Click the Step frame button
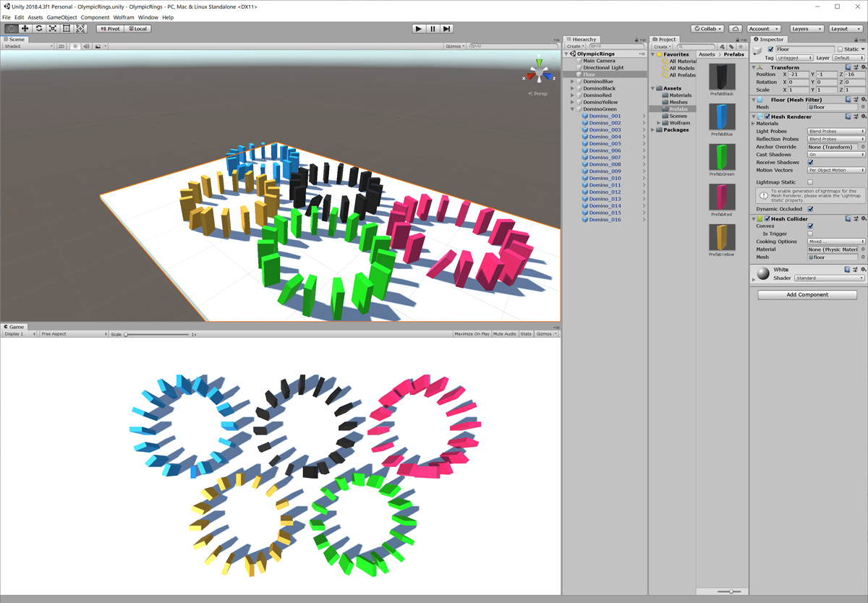The height and width of the screenshot is (603, 868). [x=447, y=29]
